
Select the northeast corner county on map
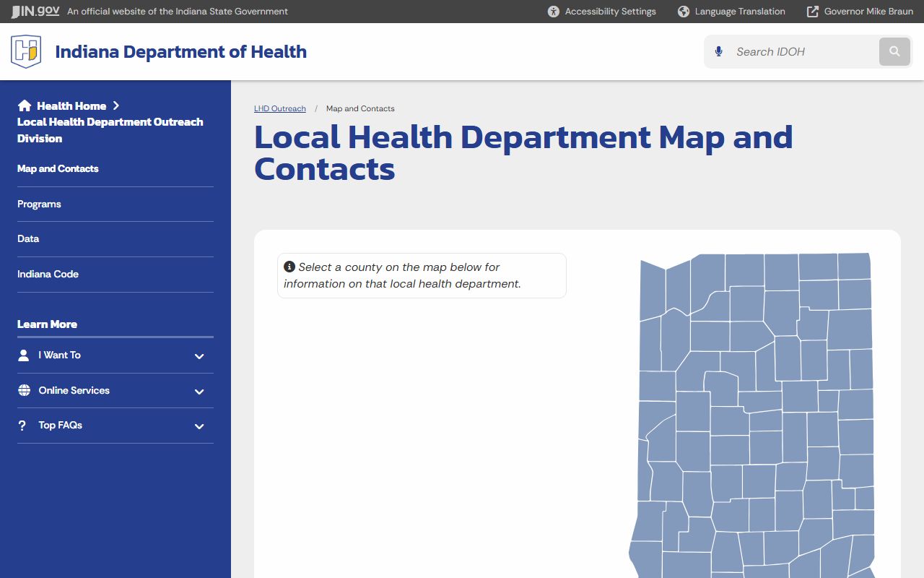coord(854,266)
